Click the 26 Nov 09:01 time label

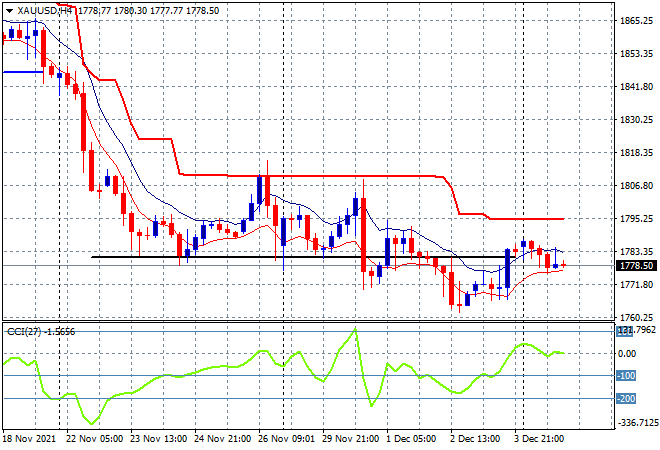tap(286, 439)
